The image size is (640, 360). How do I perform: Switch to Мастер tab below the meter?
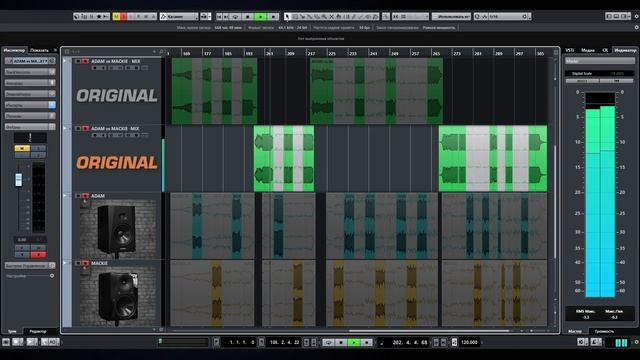point(575,331)
